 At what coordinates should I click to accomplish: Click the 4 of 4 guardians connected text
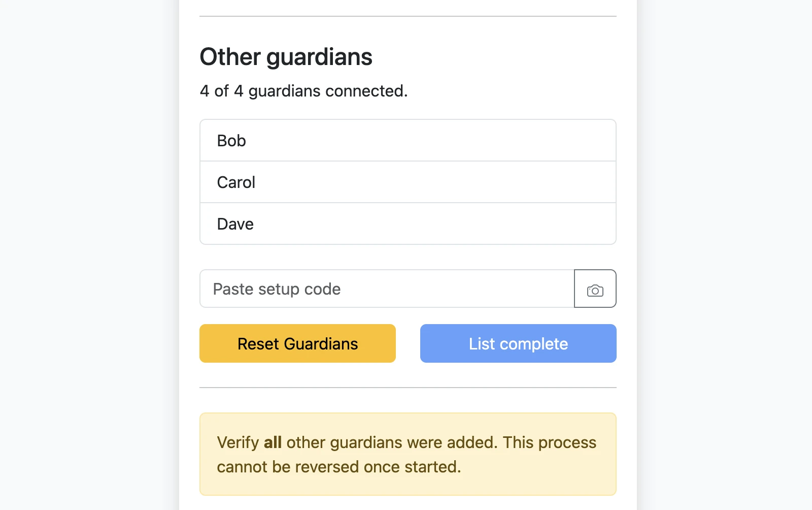303,91
